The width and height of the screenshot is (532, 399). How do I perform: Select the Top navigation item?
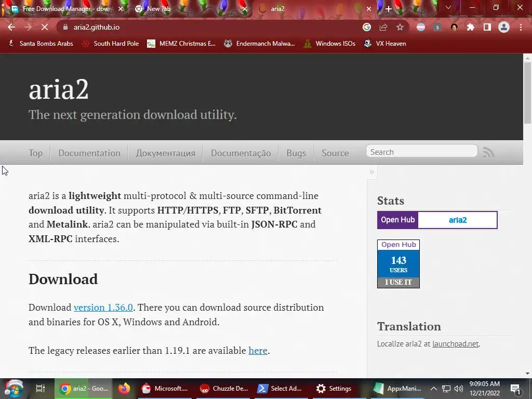point(36,153)
